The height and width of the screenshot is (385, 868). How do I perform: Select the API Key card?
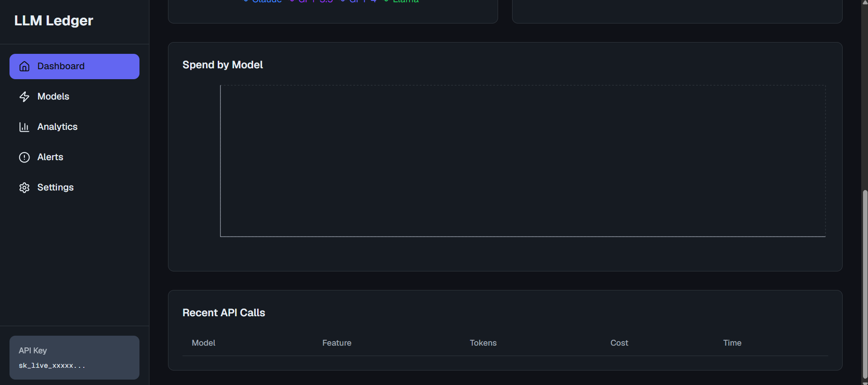click(x=74, y=357)
